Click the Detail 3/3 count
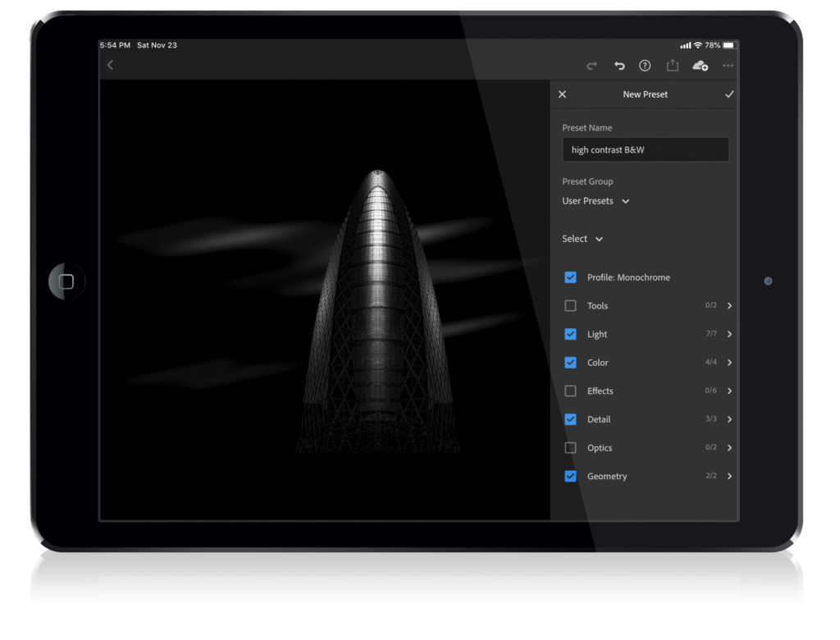 pos(711,418)
